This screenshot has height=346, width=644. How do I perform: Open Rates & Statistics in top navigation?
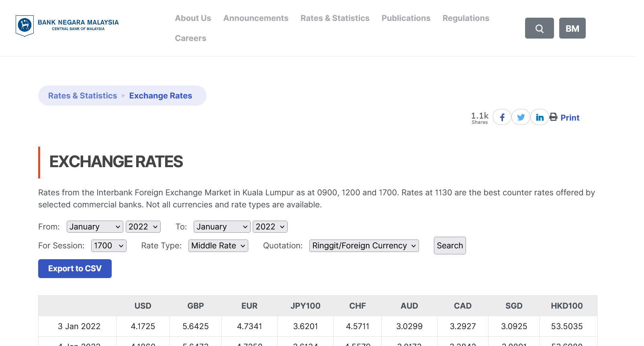[x=335, y=18]
